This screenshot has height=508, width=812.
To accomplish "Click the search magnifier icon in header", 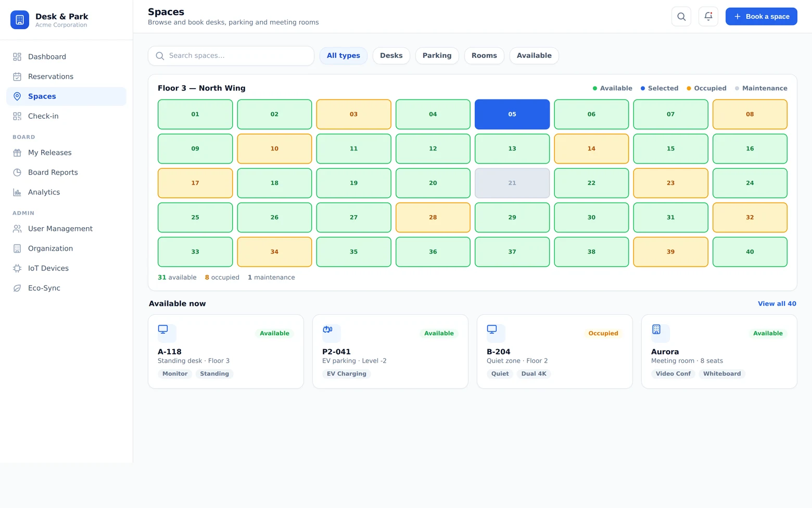I will pos(681,17).
